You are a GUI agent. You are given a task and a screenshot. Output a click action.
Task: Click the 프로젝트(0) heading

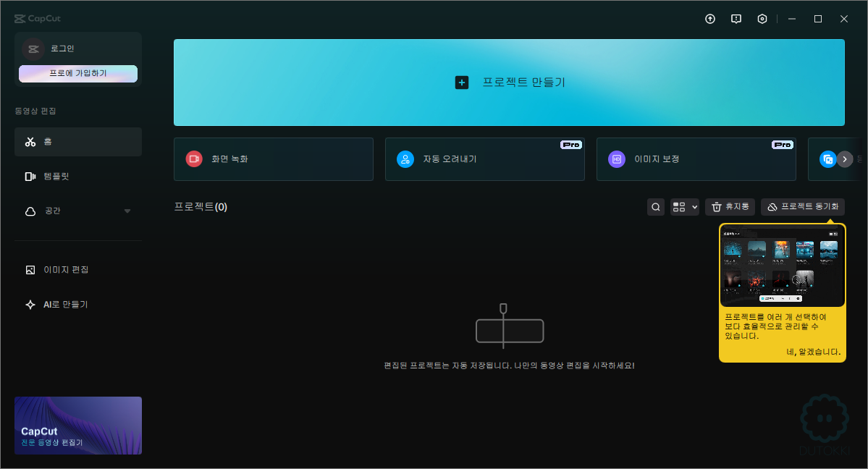coord(201,207)
